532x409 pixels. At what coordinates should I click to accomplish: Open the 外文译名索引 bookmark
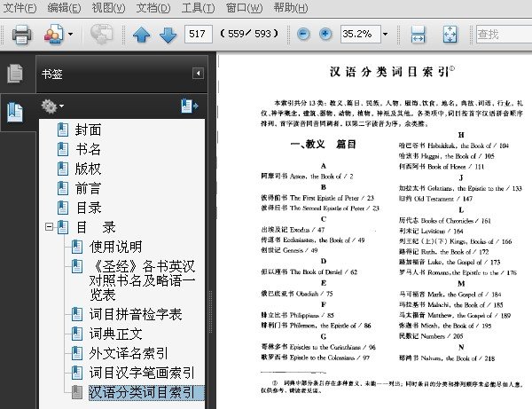(129, 353)
